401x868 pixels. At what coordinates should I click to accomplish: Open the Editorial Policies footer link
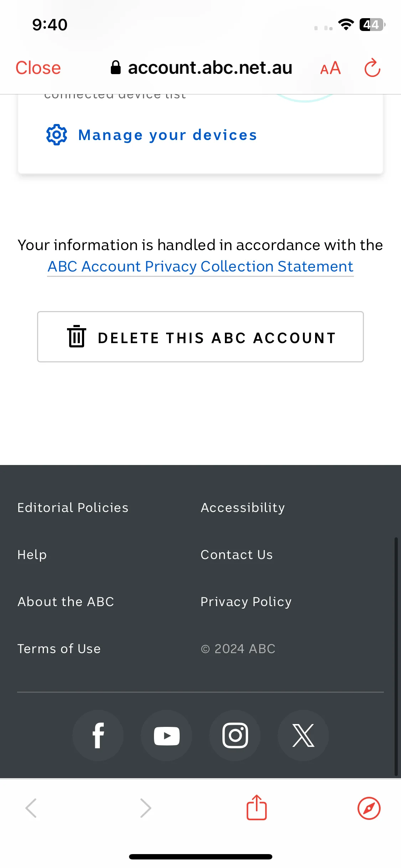73,507
